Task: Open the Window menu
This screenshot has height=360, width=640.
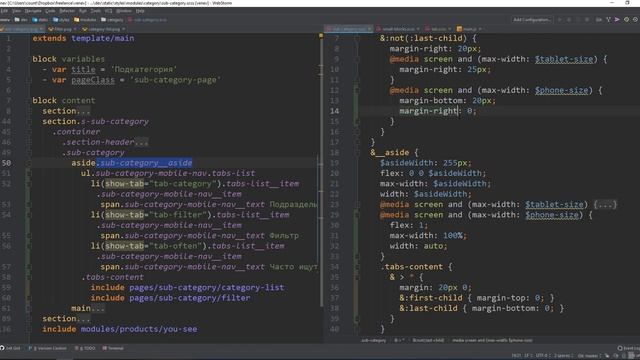Action: 124,11
